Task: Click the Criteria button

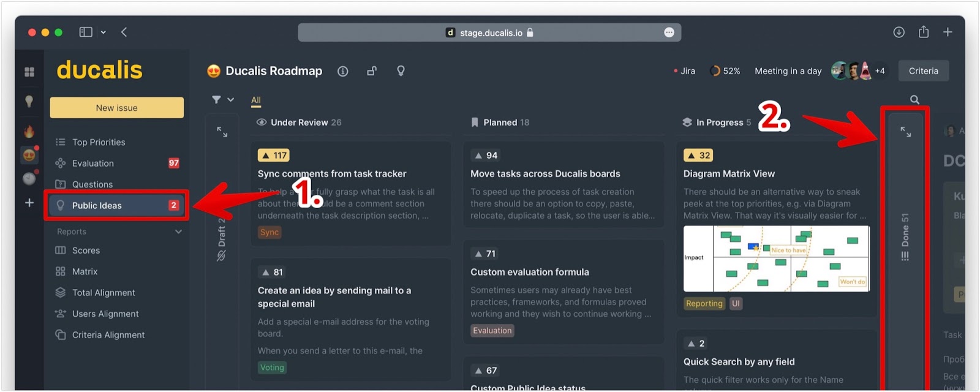Action: (x=924, y=71)
